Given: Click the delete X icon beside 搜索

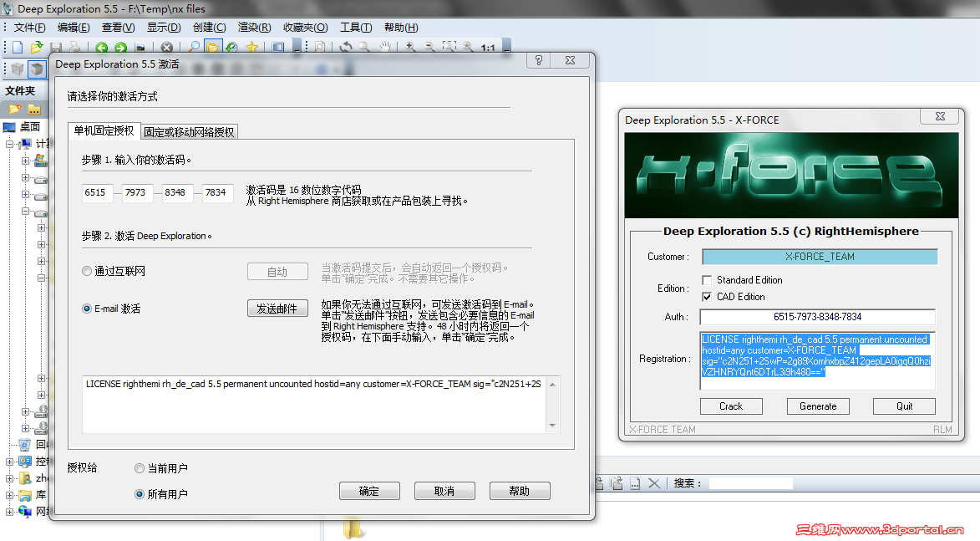Looking at the screenshot, I should tap(654, 482).
